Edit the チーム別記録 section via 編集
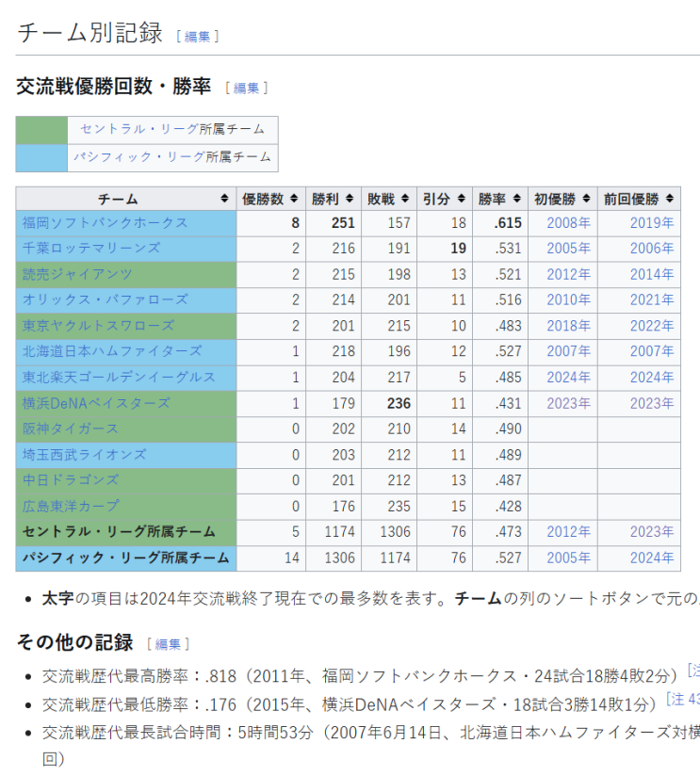Screen dimensions: 700x776 pos(197,37)
